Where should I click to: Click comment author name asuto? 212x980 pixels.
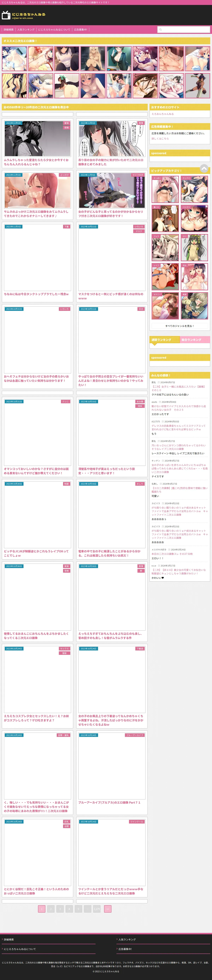point(154,402)
